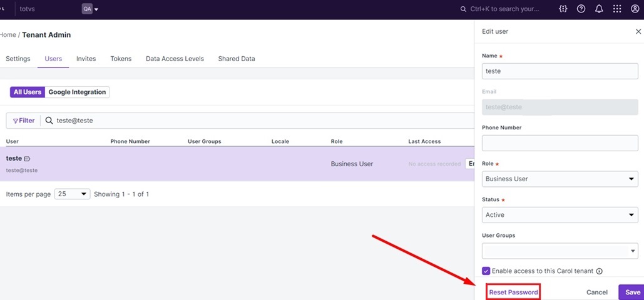This screenshot has width=644, height=300.
Task: Open the apps grid menu
Action: click(x=617, y=9)
